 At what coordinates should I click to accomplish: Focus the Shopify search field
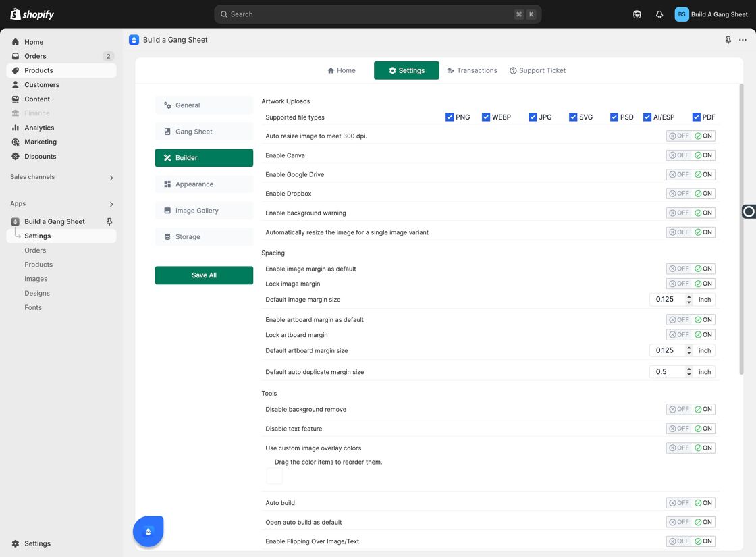[377, 14]
